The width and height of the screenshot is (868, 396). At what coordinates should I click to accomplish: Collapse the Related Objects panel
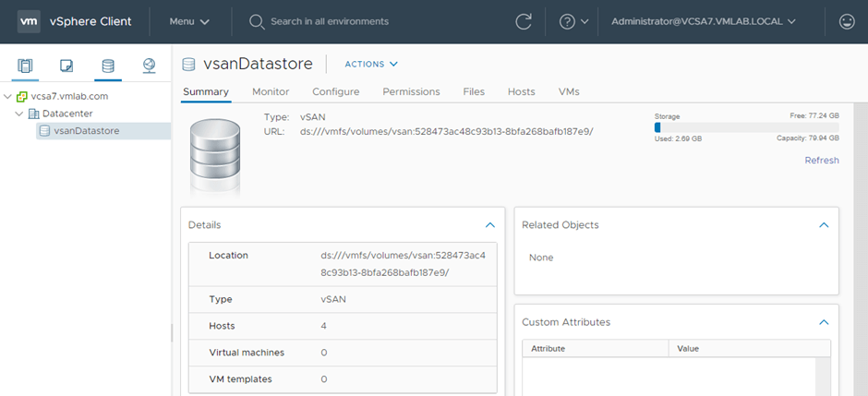tap(824, 225)
